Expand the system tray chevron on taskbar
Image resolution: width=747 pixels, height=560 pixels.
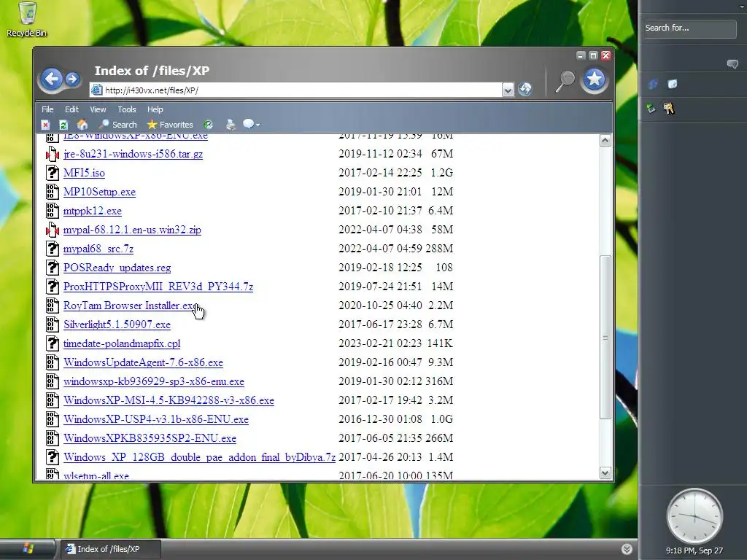point(627,549)
